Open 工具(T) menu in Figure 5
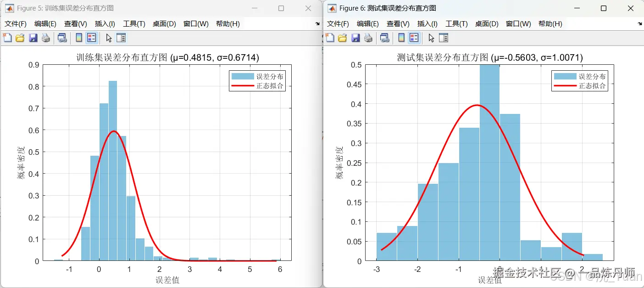This screenshot has height=288, width=644. 134,24
